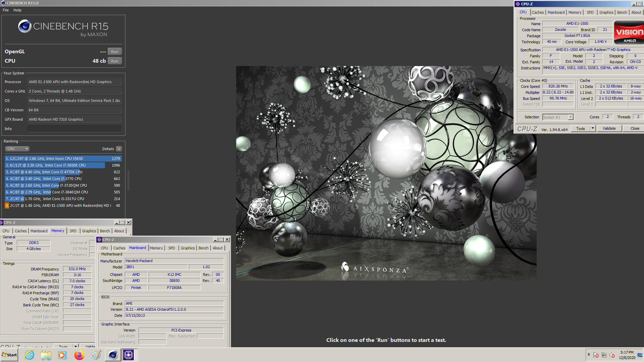Open SPD tab in top-right CPU-Z
The image size is (644, 362).
click(x=590, y=12)
